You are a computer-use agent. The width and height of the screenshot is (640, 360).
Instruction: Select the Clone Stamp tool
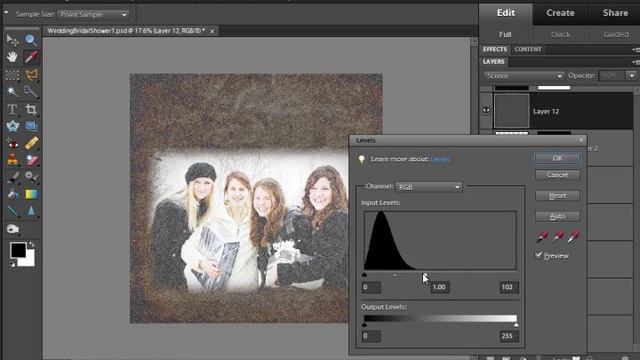12,160
